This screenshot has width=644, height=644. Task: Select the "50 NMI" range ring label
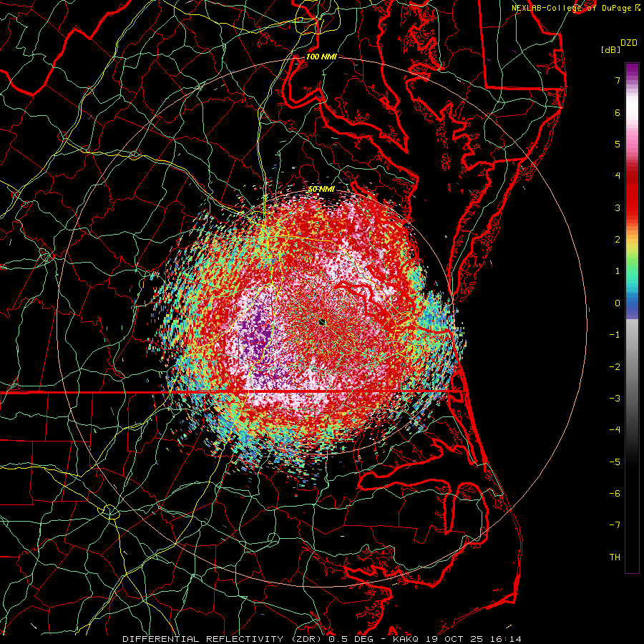pyautogui.click(x=321, y=189)
